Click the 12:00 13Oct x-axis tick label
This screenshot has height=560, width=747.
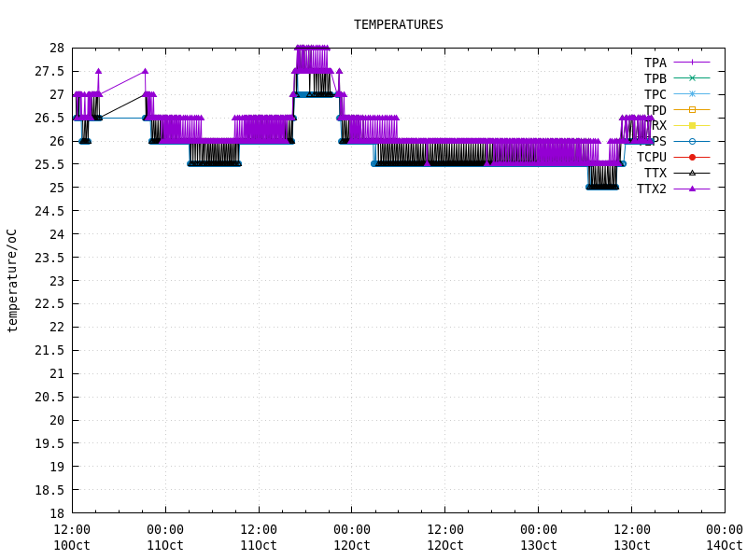pos(631,538)
